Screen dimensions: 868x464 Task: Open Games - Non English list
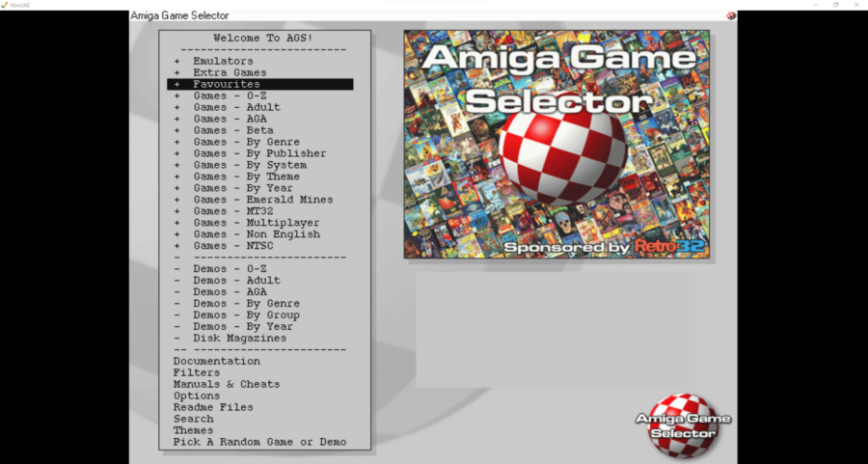coord(257,234)
